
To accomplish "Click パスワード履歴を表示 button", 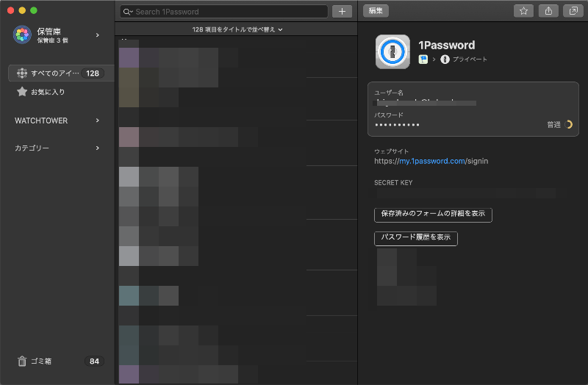I will (x=416, y=239).
